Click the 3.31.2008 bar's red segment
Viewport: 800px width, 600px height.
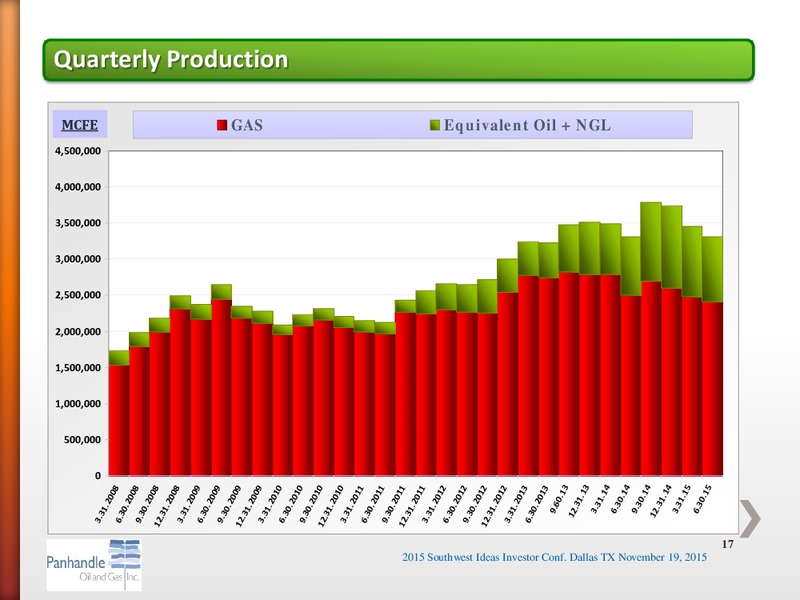click(119, 420)
